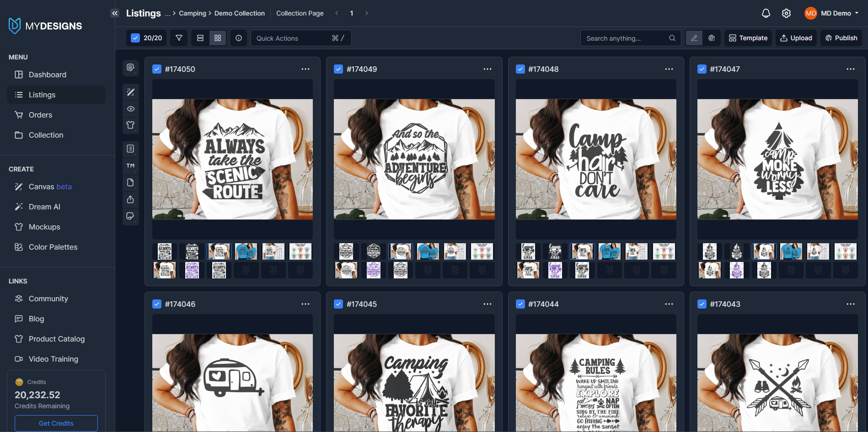Screen dimensions: 868x432
Task: Select the preview eye icon in the side toolbar
Action: click(130, 109)
